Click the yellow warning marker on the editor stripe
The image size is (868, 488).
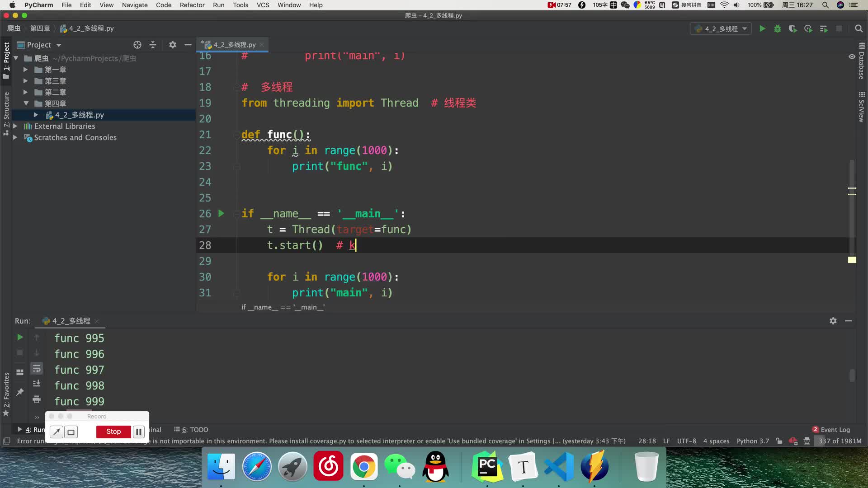point(852,260)
